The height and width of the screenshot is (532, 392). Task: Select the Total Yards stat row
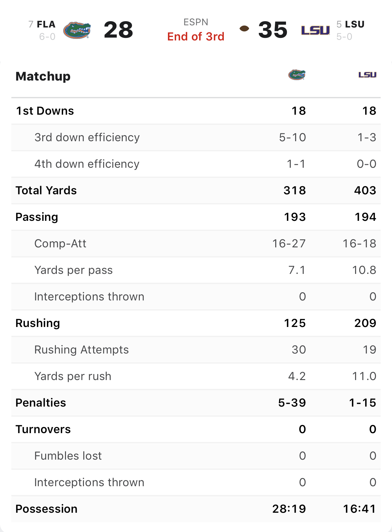[x=196, y=190]
